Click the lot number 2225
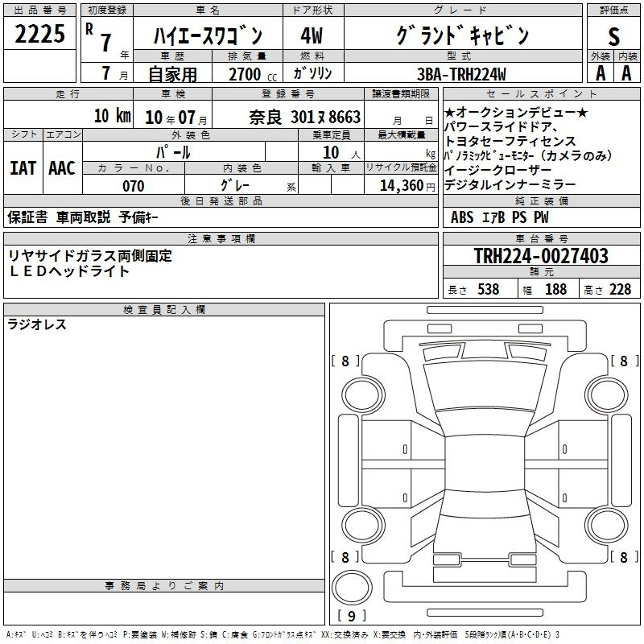 click(x=40, y=34)
